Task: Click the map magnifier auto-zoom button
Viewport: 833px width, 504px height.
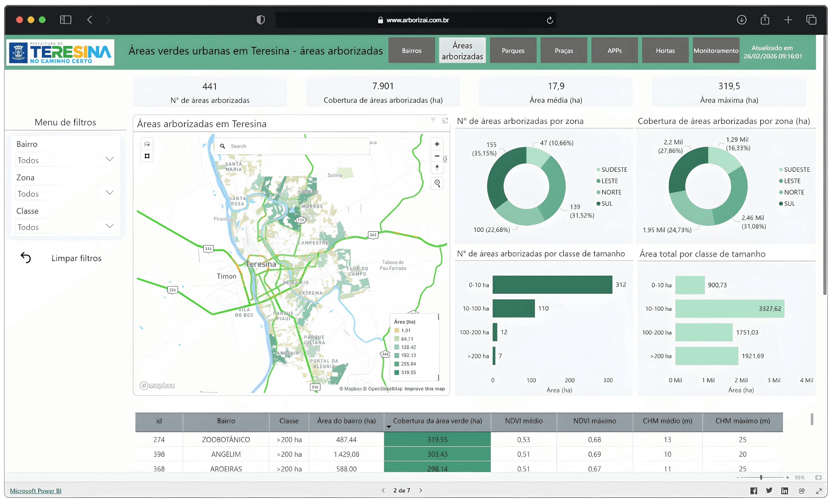Action: (x=437, y=183)
